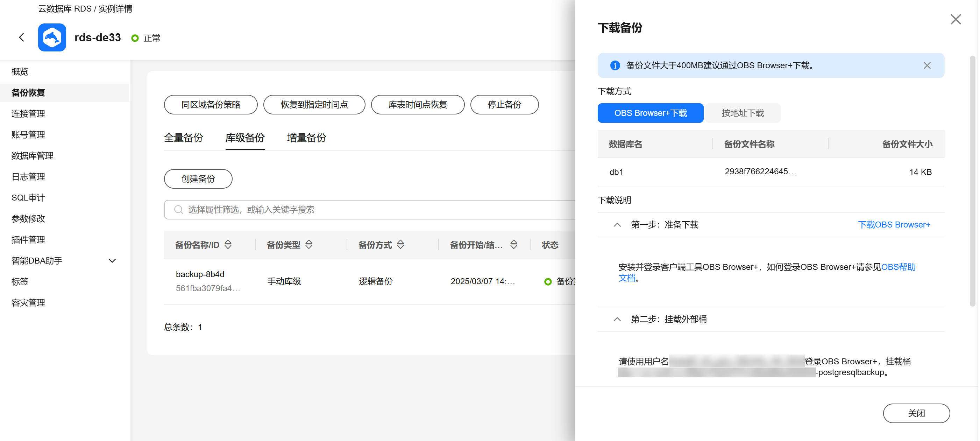Click the 状态 column header

point(550,245)
